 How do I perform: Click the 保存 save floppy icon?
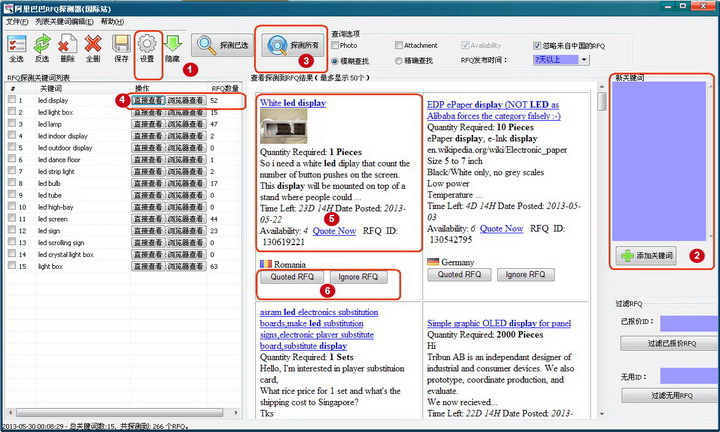(121, 48)
